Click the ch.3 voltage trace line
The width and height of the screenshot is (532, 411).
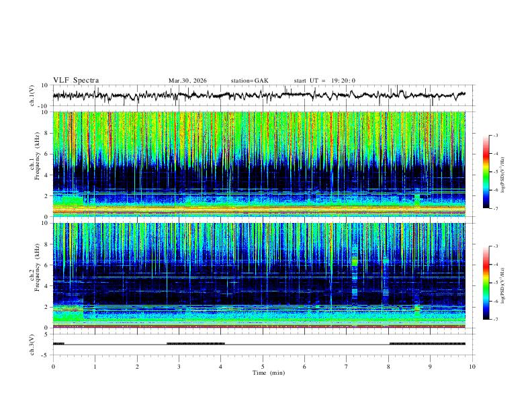tap(259, 344)
